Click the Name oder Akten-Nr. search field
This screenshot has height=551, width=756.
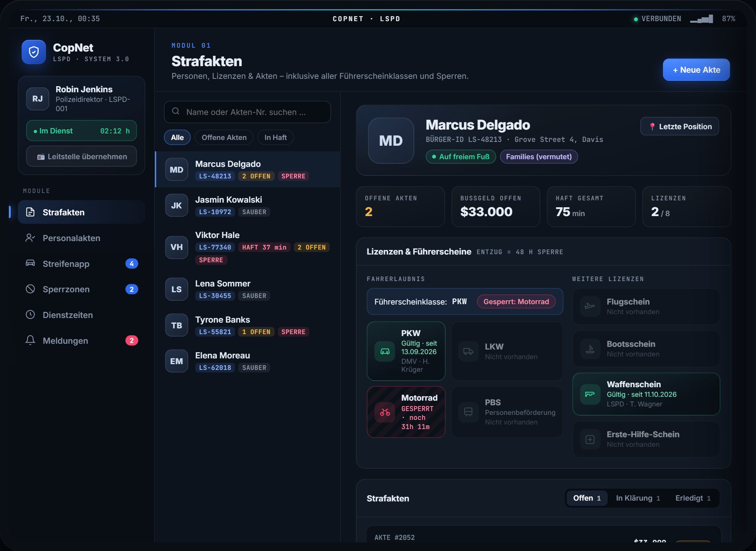(x=247, y=112)
